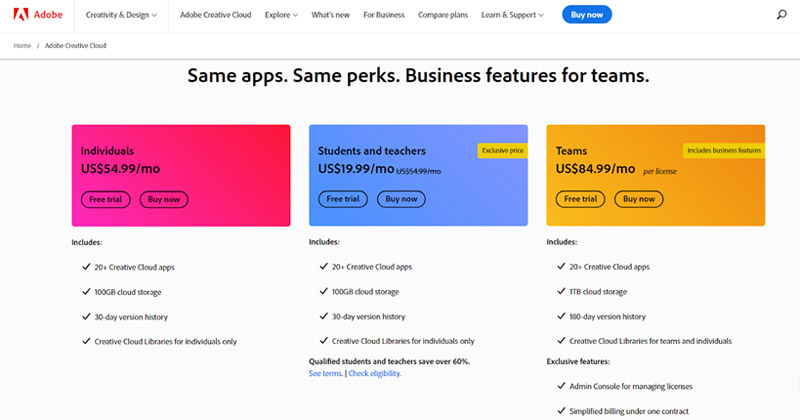This screenshot has height=420, width=800.
Task: Buy now for Students and teachers
Action: 401,199
